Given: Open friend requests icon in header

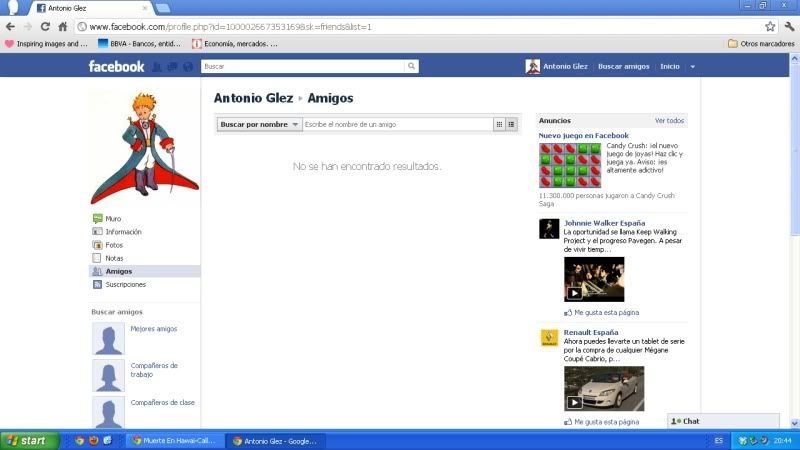Looking at the screenshot, I should (x=157, y=66).
